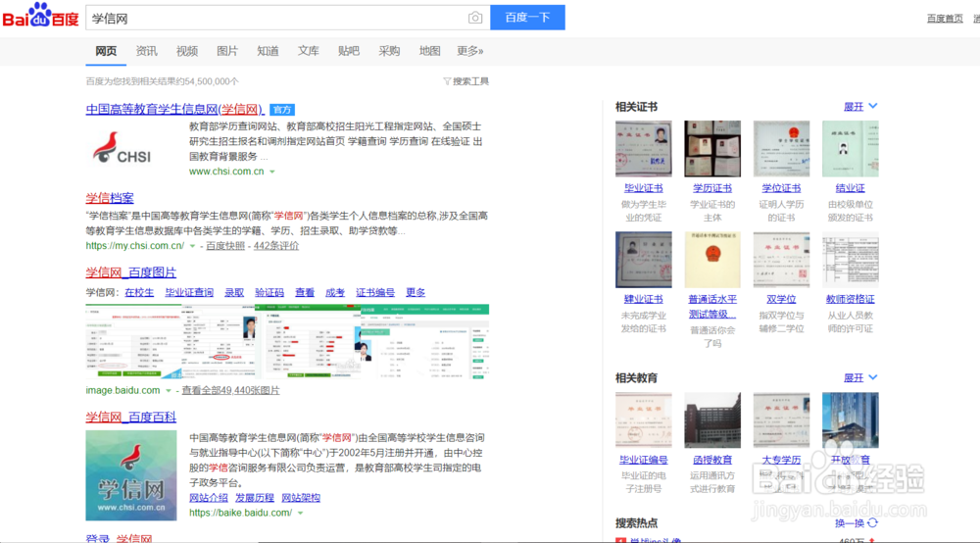This screenshot has height=543, width=980.
Task: View all images via 查看全部49,440张图片
Action: [230, 390]
